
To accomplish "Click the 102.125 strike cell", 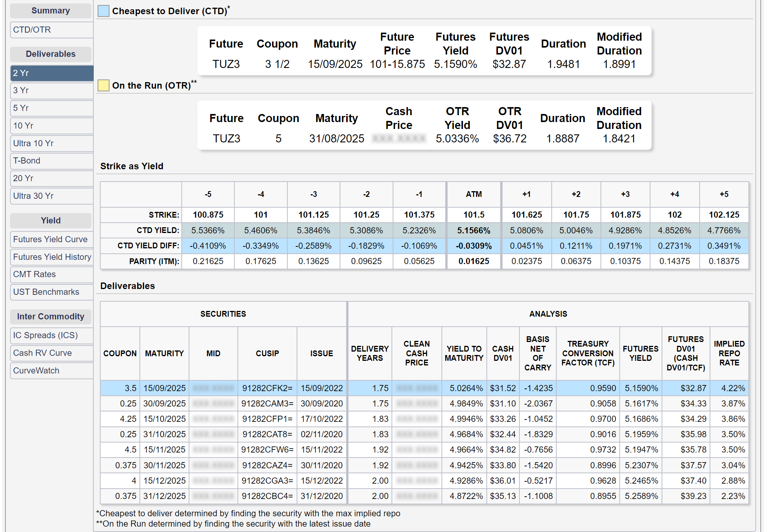I will pos(724,215).
